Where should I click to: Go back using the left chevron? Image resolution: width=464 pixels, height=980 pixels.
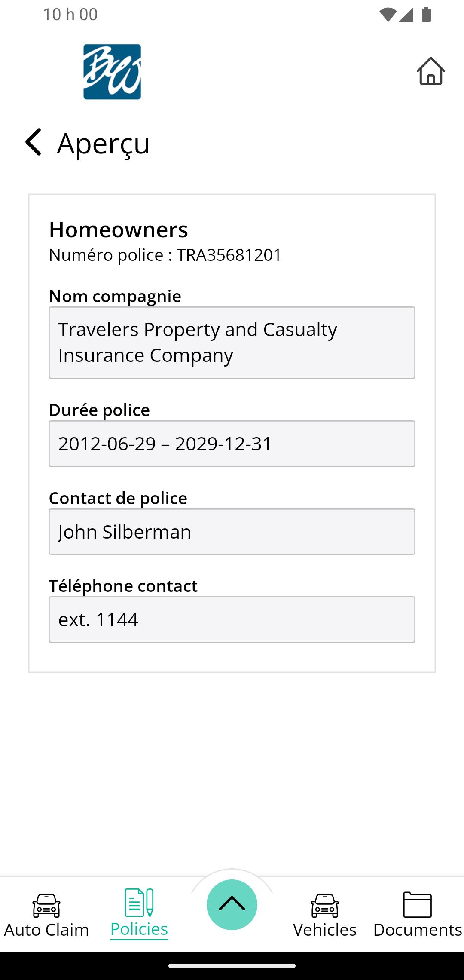point(34,142)
